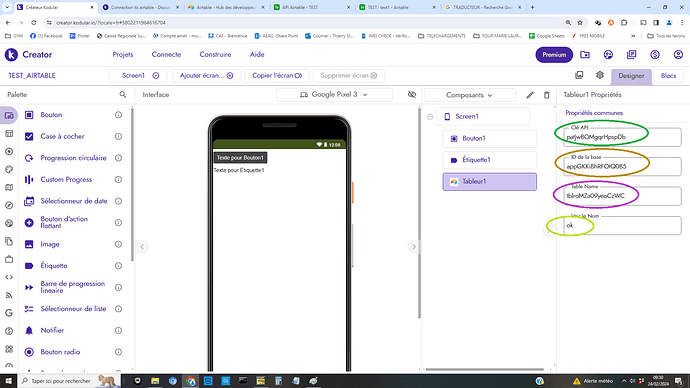Click the palette list vertical scrollbar

point(132,185)
